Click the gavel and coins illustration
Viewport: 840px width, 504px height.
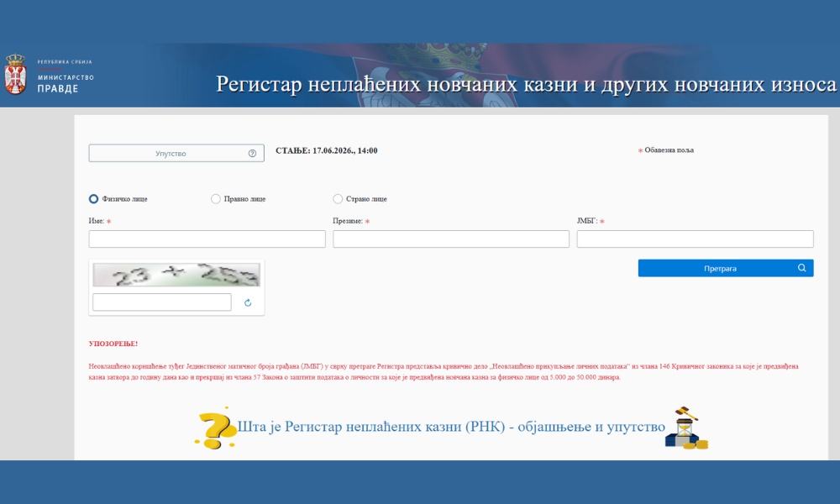pos(686,428)
